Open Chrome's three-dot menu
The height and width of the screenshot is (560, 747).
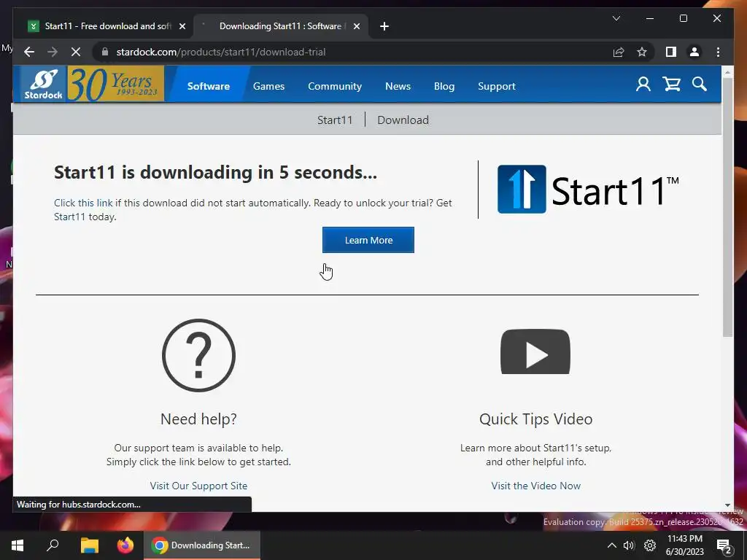pos(718,52)
